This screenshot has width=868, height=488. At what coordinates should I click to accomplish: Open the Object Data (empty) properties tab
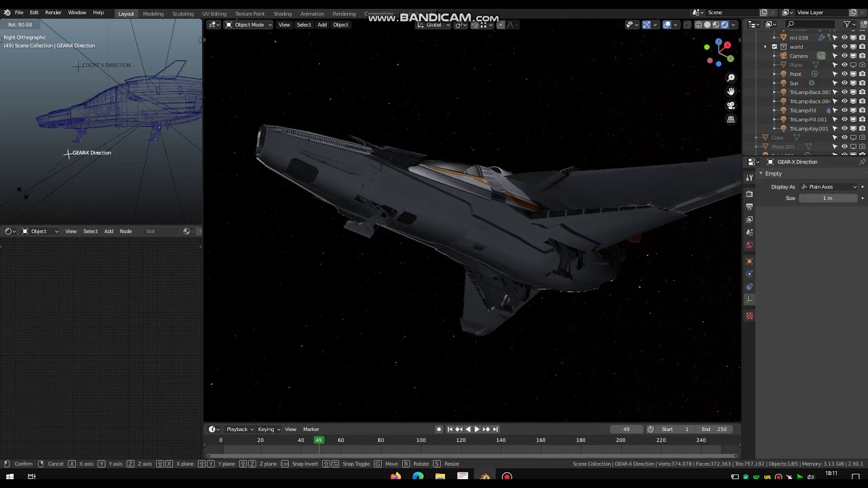tap(749, 300)
